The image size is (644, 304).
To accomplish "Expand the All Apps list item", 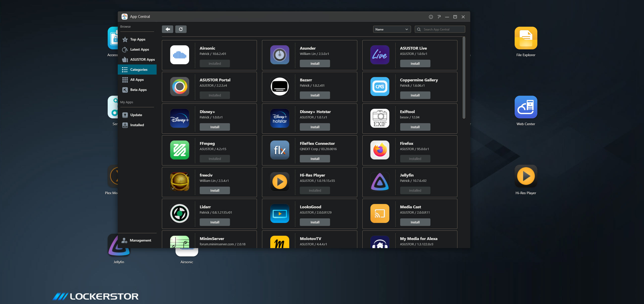I will click(x=137, y=79).
